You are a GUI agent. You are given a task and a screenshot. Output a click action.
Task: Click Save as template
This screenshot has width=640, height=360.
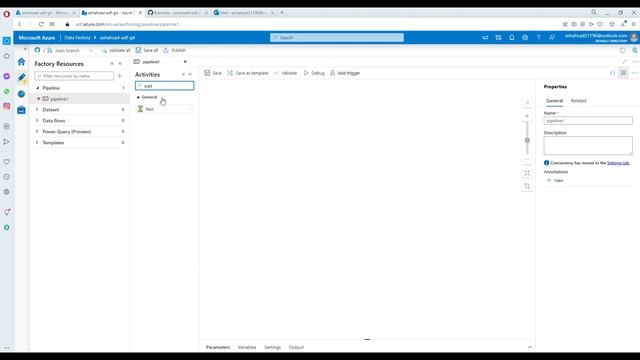pos(248,73)
